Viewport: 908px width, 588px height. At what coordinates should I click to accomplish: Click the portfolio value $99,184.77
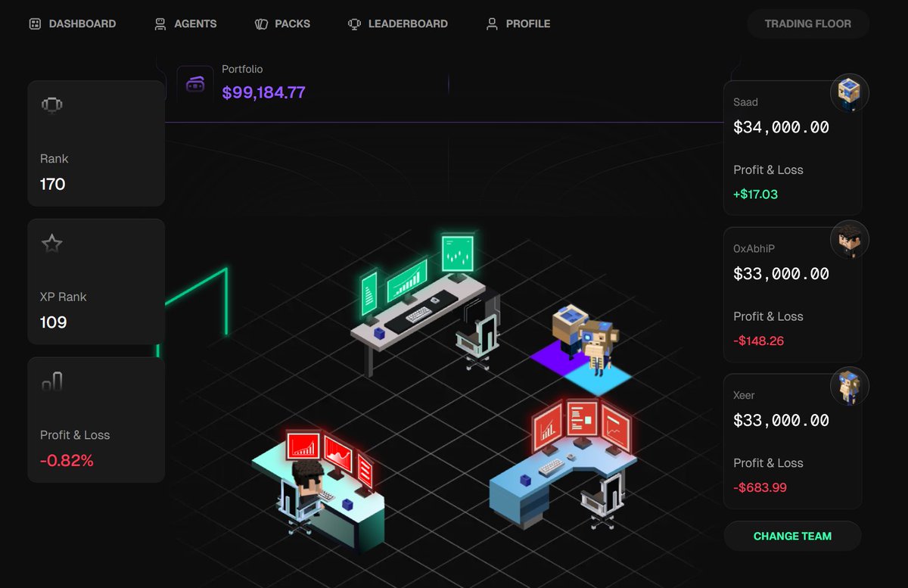pyautogui.click(x=263, y=92)
